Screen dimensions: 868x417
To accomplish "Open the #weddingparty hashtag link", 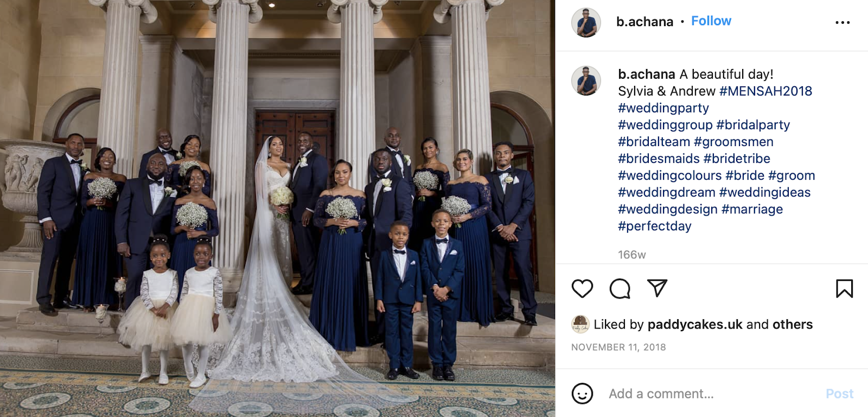I will [663, 108].
